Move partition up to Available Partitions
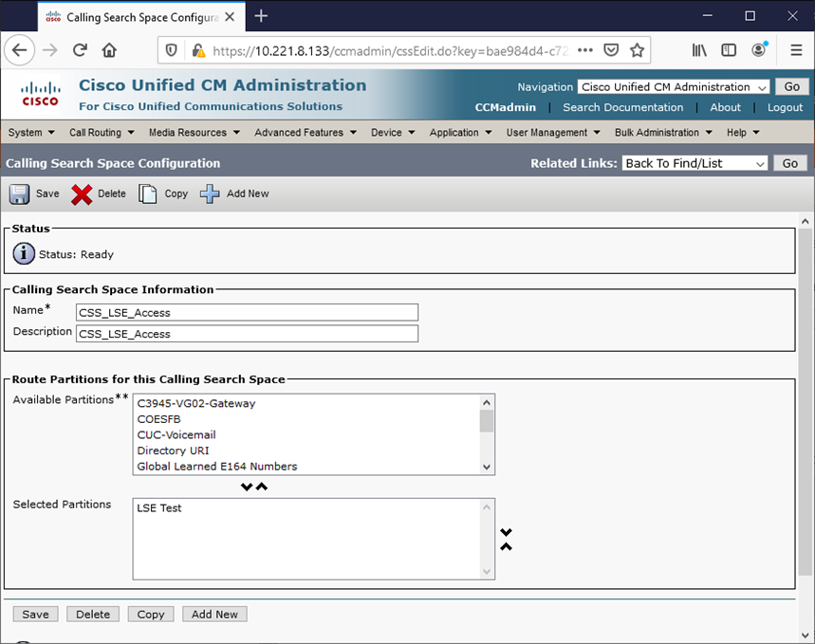The width and height of the screenshot is (815, 644). point(262,487)
